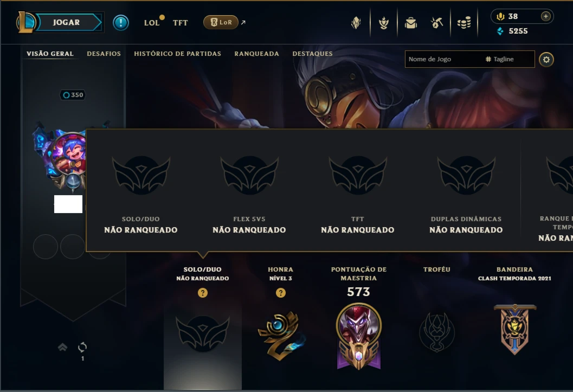Screen dimensions: 573x392
Task: Open the Store coins icon
Action: [464, 23]
